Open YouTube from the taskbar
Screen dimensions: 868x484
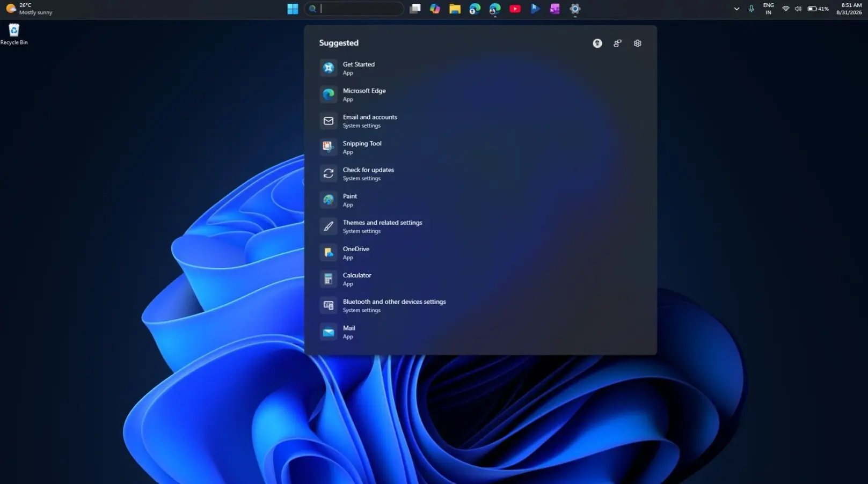(x=515, y=9)
